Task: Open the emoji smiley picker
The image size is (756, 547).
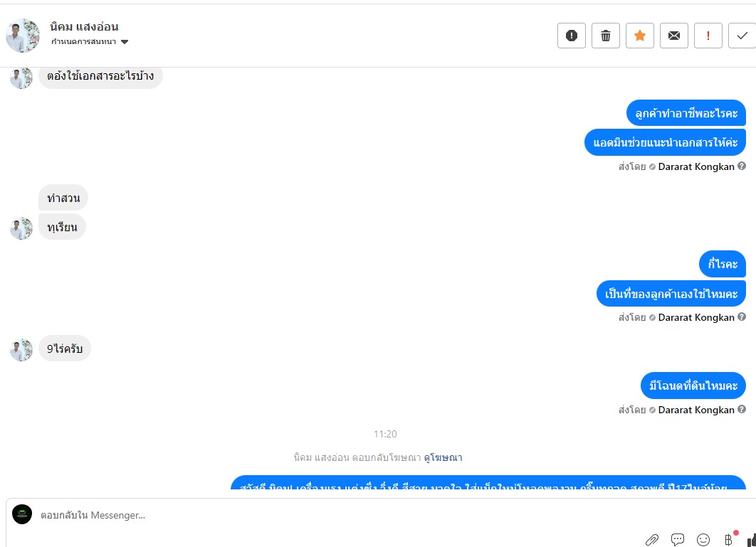Action: (703, 540)
